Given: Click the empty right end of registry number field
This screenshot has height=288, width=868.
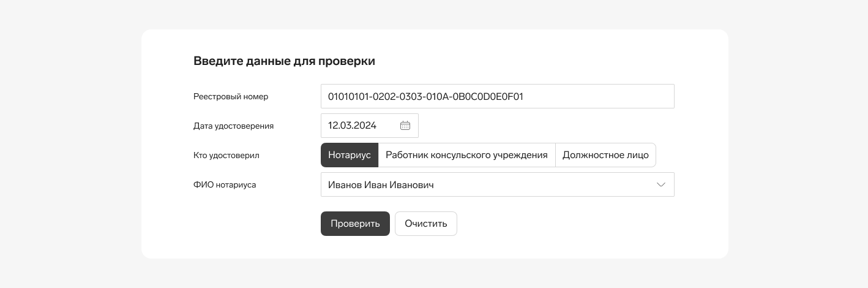Looking at the screenshot, I should 624,96.
